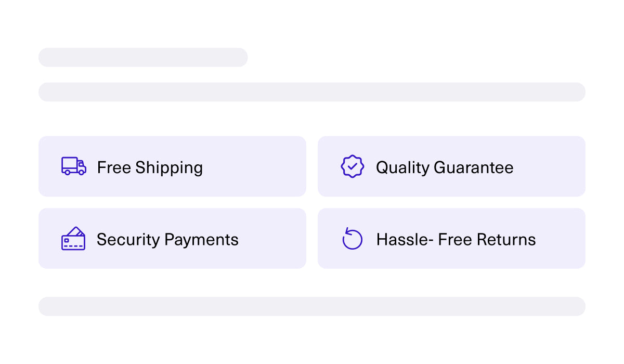Select the Quality Guarantee label text
624x364 pixels.
click(x=445, y=167)
